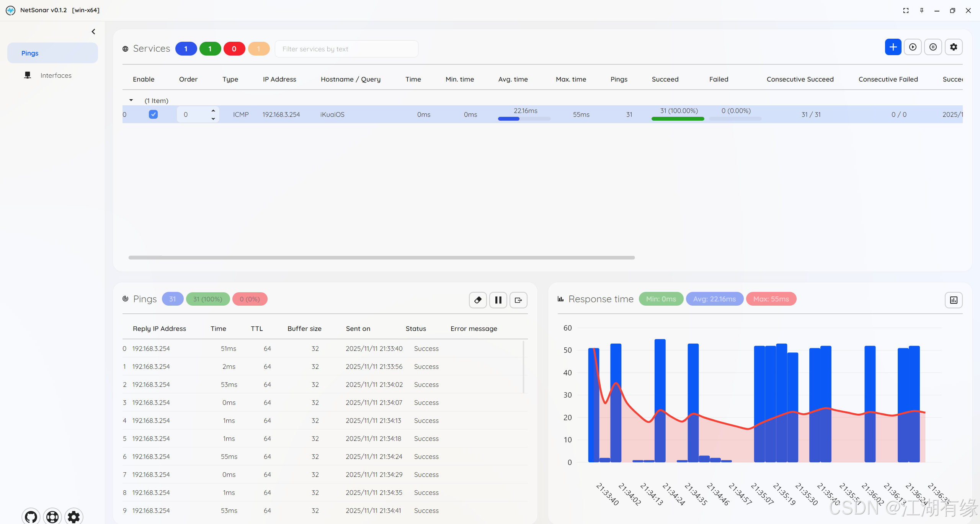
Task: Export pings with the export icon
Action: coord(518,300)
